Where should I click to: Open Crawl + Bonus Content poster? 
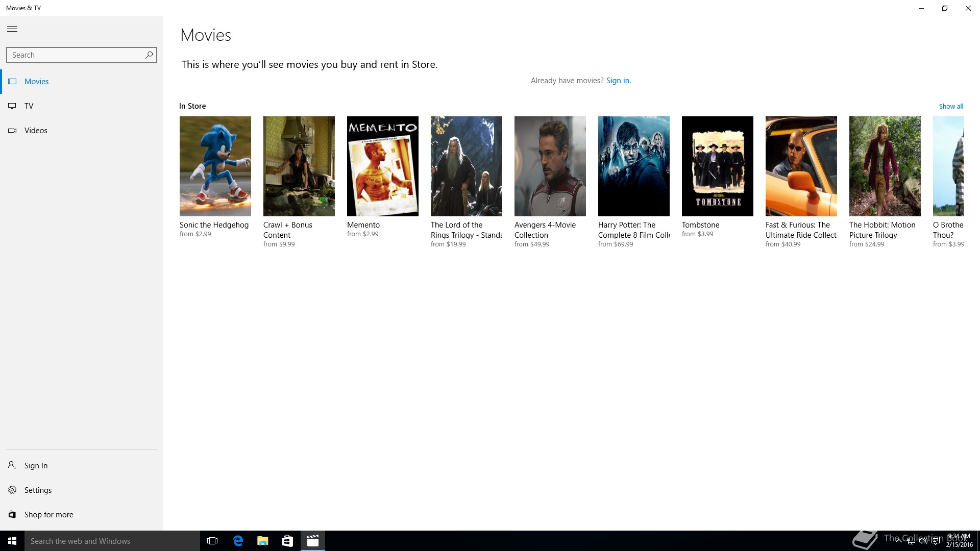pyautogui.click(x=299, y=166)
